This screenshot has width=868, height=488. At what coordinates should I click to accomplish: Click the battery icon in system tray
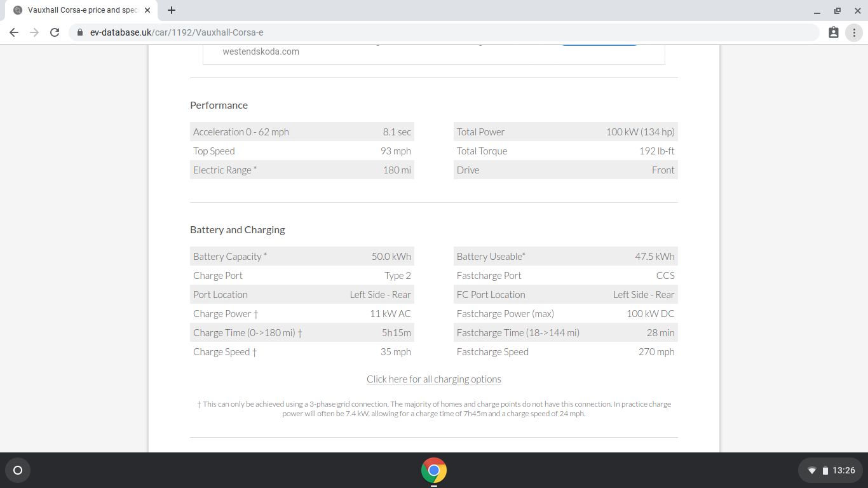(x=825, y=471)
